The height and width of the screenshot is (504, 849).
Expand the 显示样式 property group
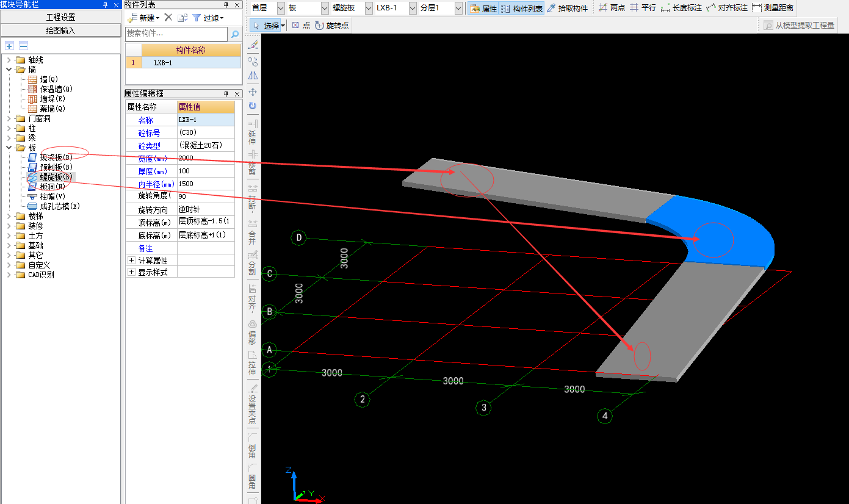[x=131, y=272]
